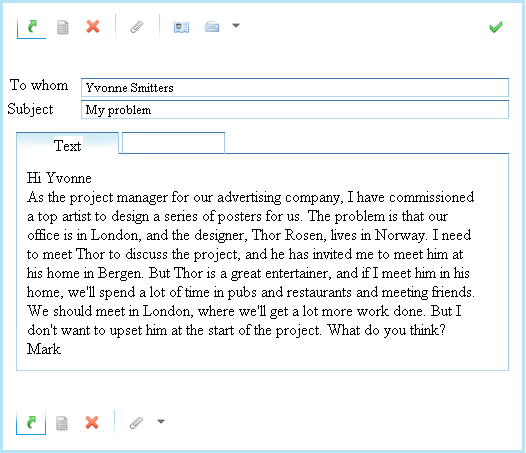
Task: Expand the dropdown arrow beside the keyboard icon
Action: coord(236,26)
